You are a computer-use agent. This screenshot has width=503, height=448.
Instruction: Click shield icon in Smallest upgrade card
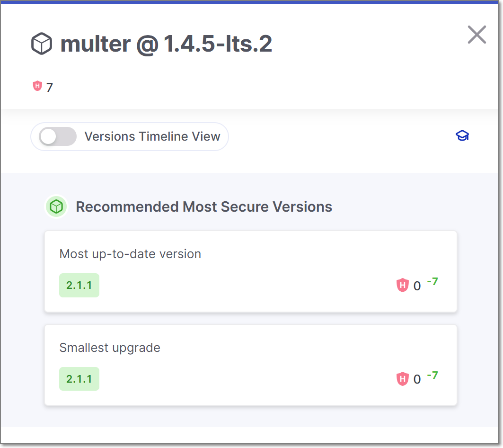coord(402,379)
